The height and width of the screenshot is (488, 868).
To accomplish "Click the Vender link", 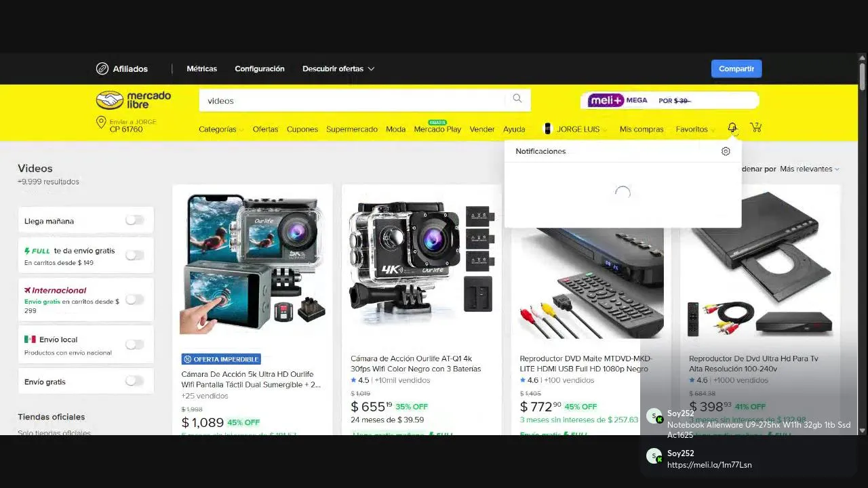I will click(x=482, y=129).
